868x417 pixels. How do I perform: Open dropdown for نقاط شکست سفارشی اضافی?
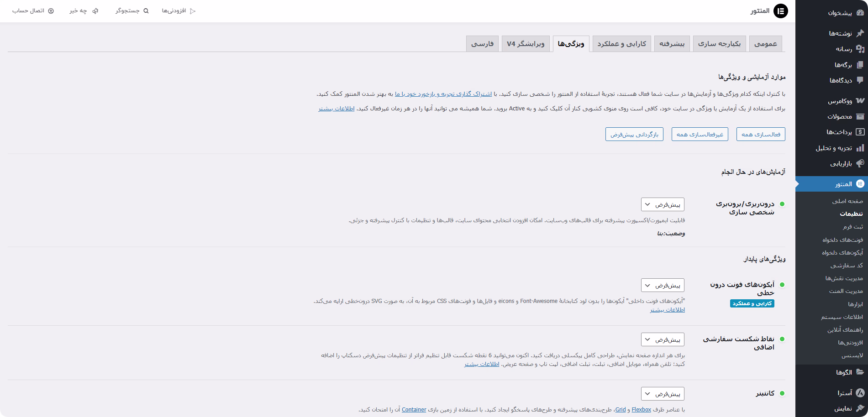pyautogui.click(x=663, y=339)
